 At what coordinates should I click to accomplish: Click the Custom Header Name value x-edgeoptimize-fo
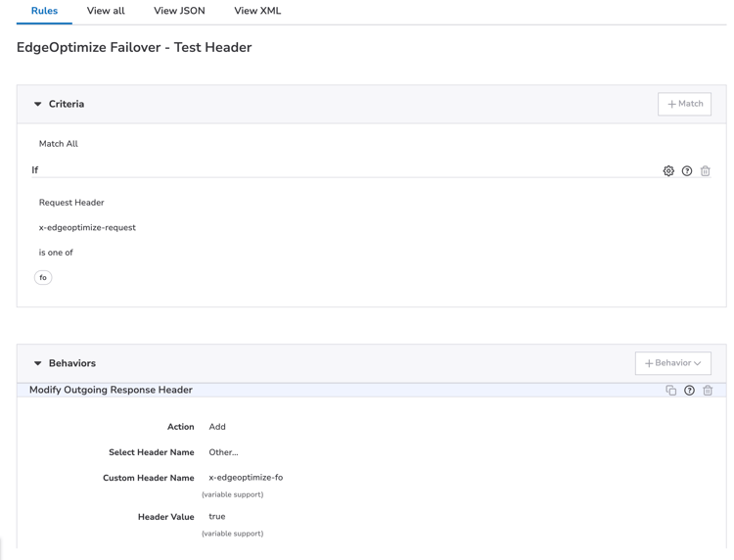click(x=246, y=478)
